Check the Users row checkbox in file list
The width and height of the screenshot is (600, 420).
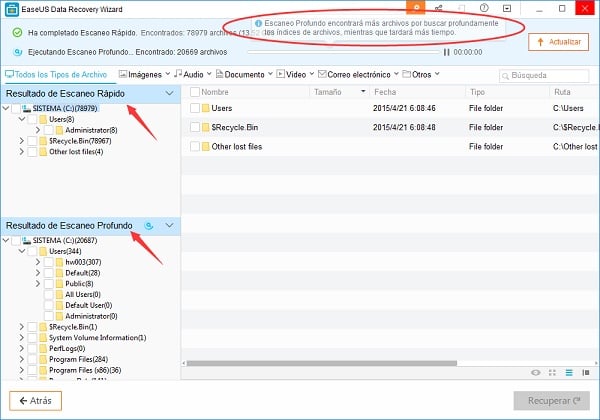195,108
